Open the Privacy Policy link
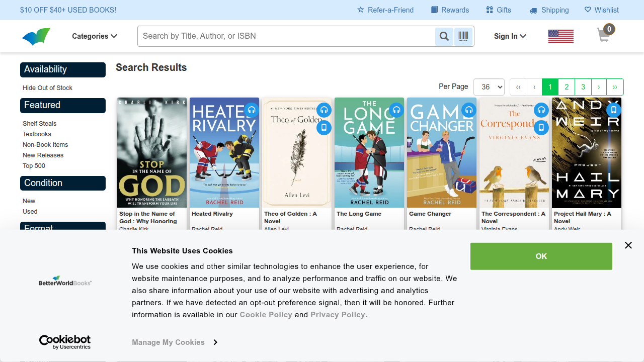The height and width of the screenshot is (362, 644). click(x=338, y=315)
